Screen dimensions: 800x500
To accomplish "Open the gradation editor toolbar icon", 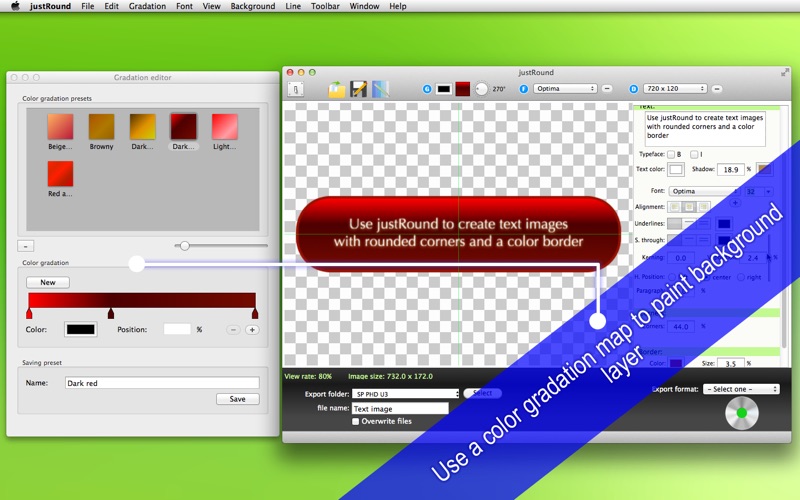I will pyautogui.click(x=381, y=89).
